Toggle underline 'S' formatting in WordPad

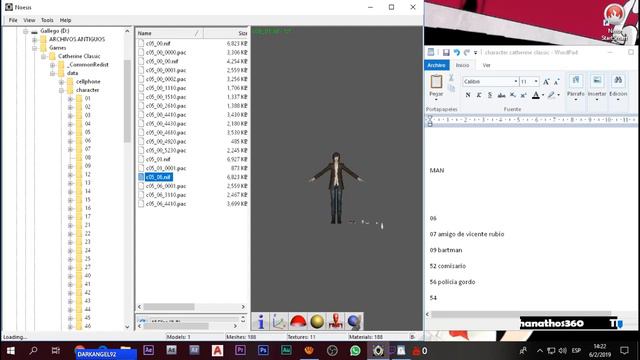pos(490,95)
